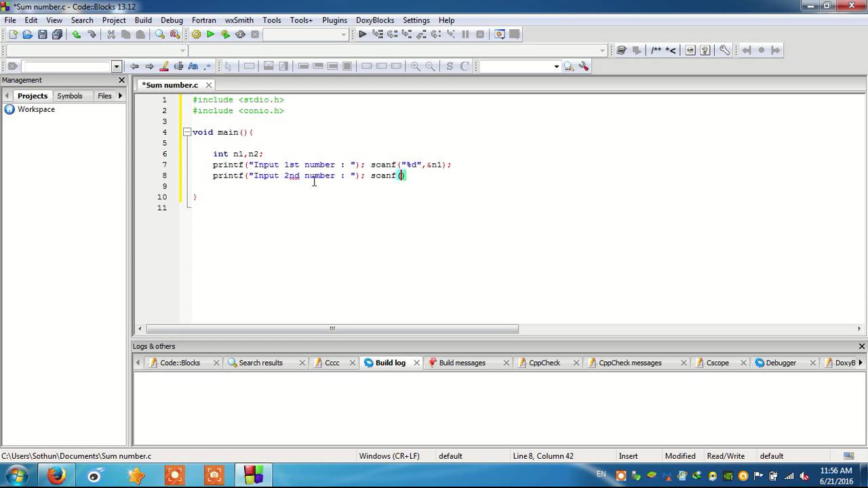
Task: Open the code completion scope dropdown
Action: [x=182, y=51]
